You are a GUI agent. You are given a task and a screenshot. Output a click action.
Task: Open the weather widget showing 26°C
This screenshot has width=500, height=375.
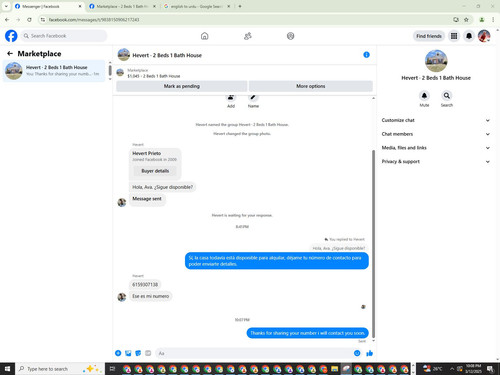pyautogui.click(x=433, y=369)
